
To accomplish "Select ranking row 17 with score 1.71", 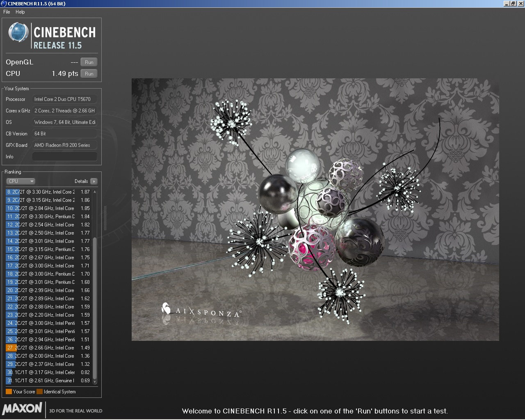I will click(x=48, y=266).
